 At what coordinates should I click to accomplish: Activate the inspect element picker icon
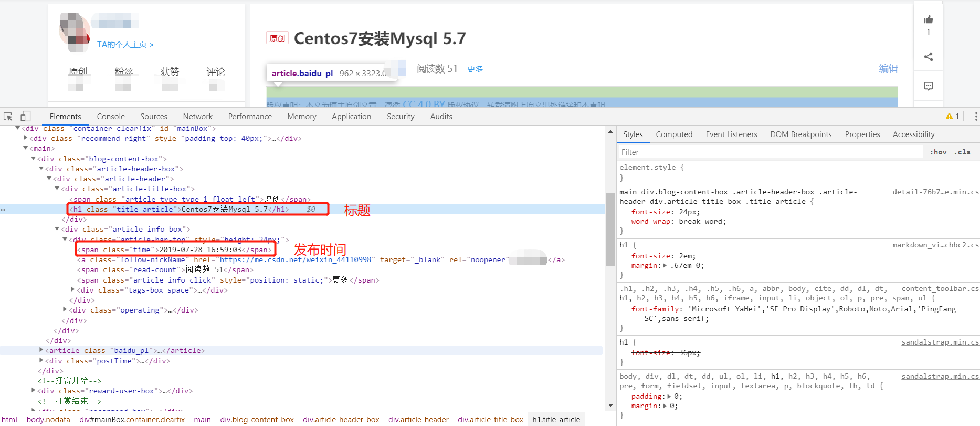(x=8, y=117)
